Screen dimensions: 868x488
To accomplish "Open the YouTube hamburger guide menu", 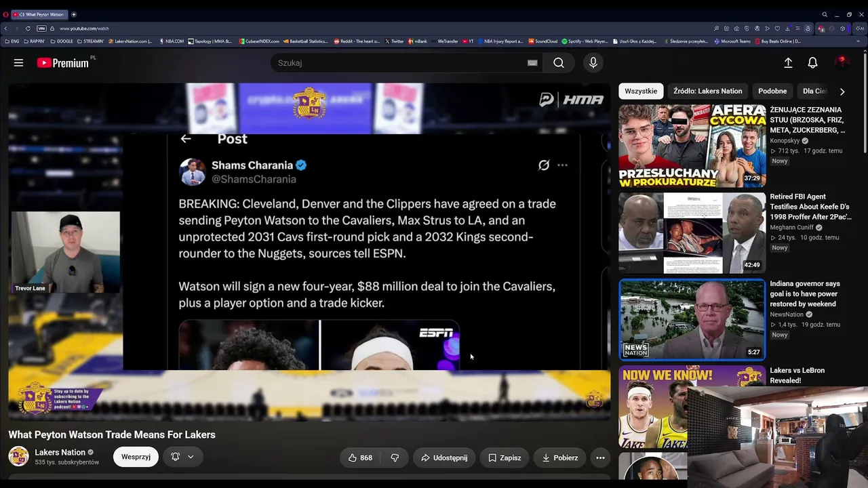I will pos(18,63).
